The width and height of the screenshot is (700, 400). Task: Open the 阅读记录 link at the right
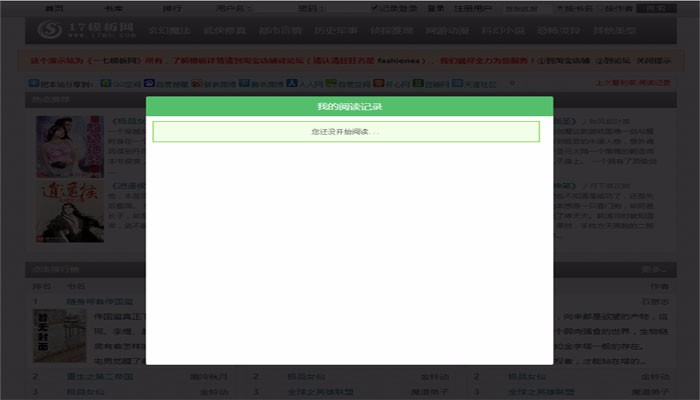(x=653, y=83)
